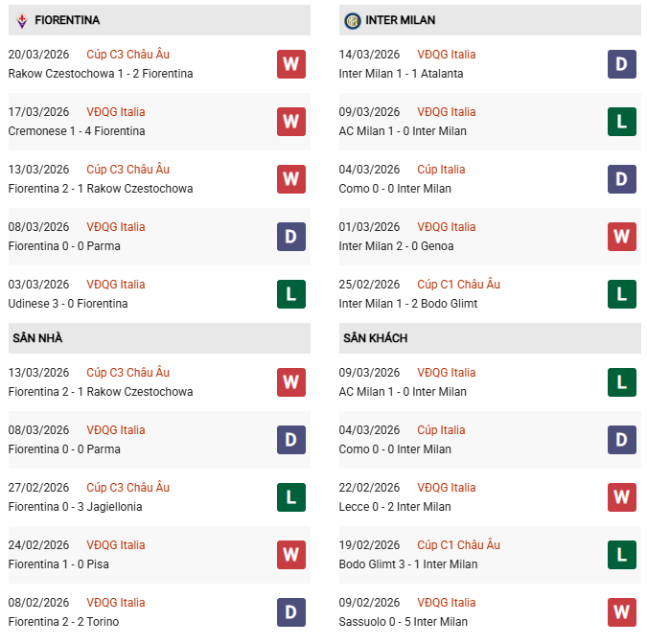Open the SÂN NHÀ home form section header

pyautogui.click(x=38, y=338)
